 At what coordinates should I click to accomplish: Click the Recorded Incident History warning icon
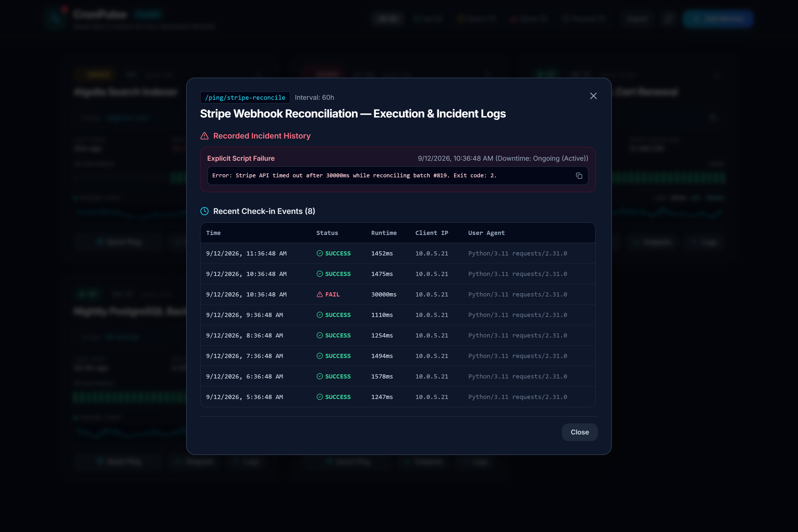204,136
